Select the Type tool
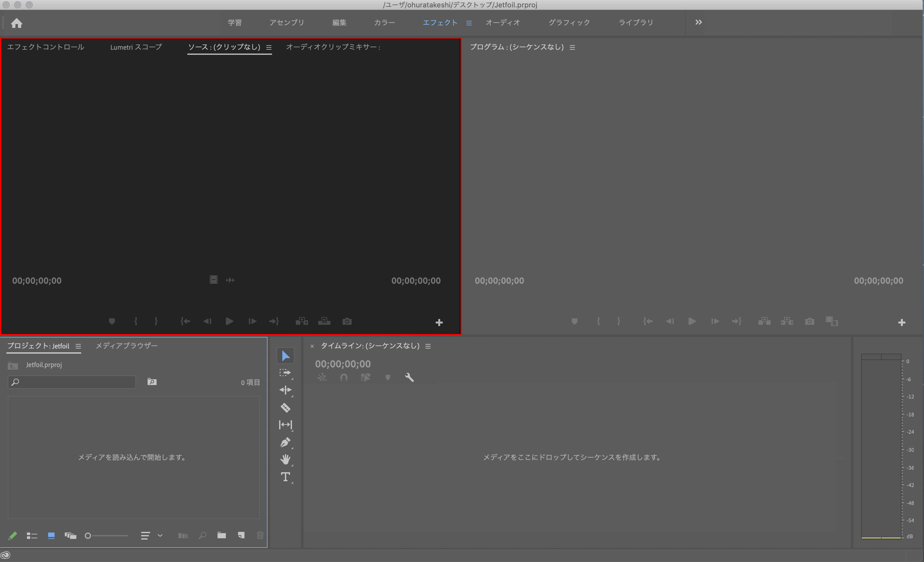 tap(285, 477)
